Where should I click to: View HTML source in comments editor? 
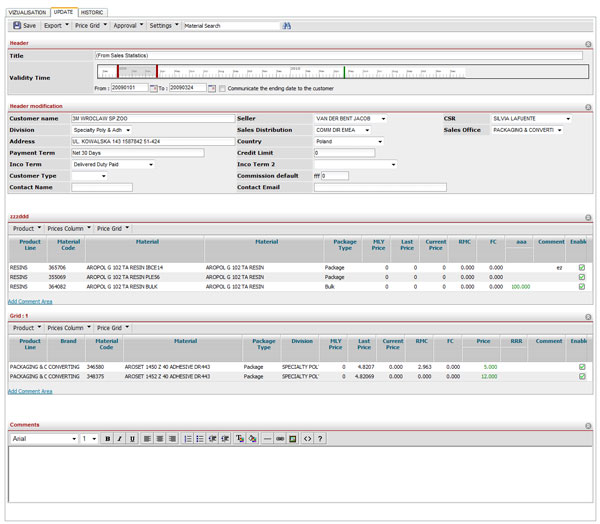click(307, 439)
